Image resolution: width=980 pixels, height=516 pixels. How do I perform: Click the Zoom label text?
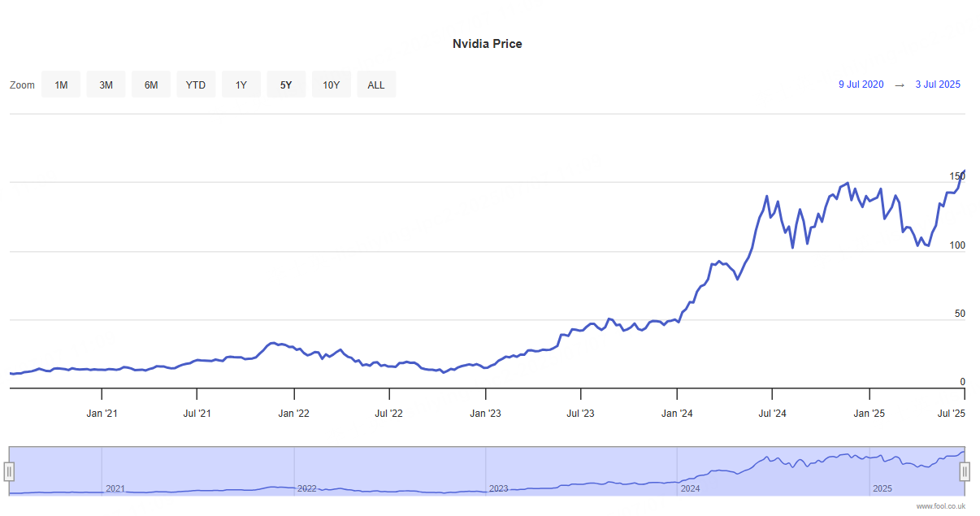23,85
